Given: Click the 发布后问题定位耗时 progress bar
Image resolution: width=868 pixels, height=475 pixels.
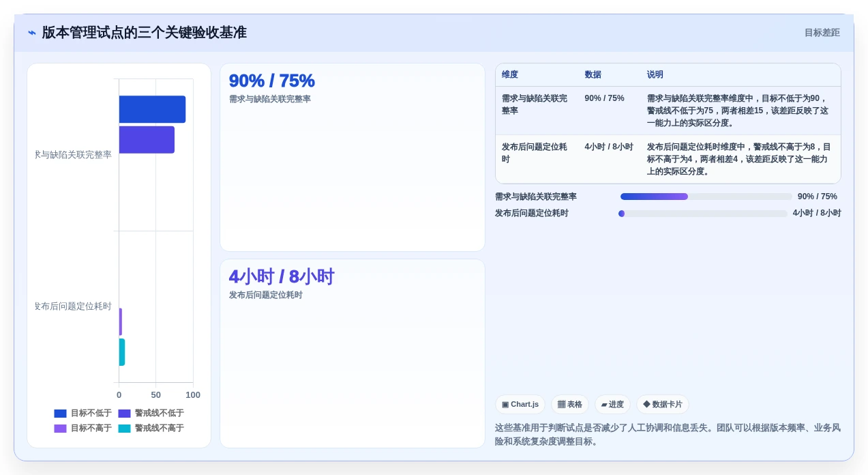Looking at the screenshot, I should click(703, 214).
